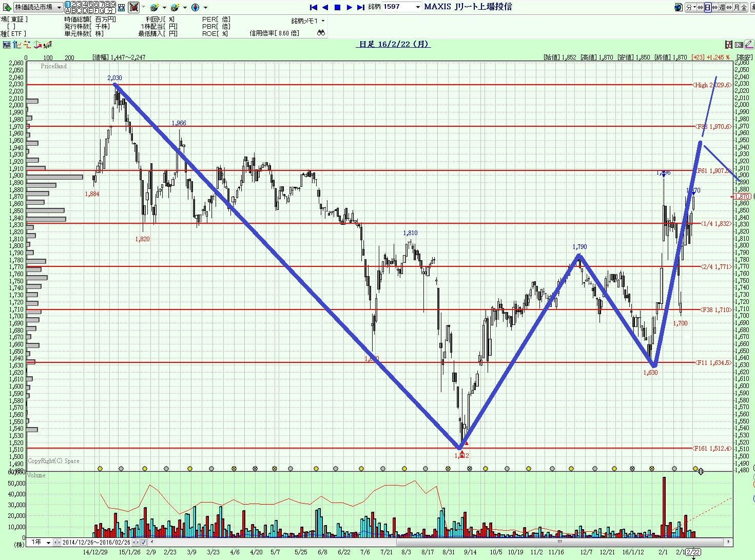Click the 高安 label above price axis
Screen dimensions: 755x560
pyautogui.click(x=744, y=57)
